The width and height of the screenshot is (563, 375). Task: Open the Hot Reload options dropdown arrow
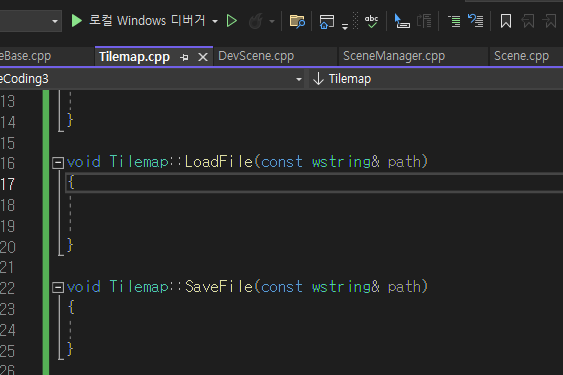point(272,22)
